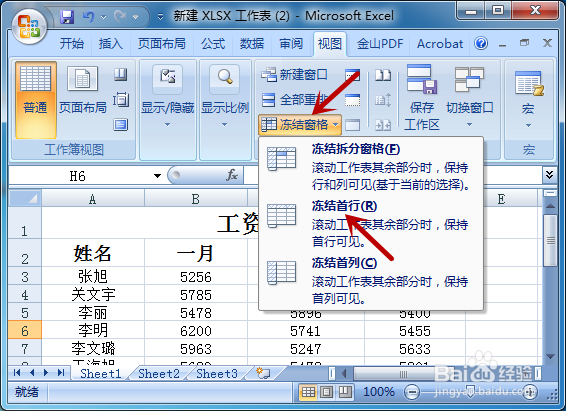
Task: Open Freeze Panes dropdown button
Action: 300,125
